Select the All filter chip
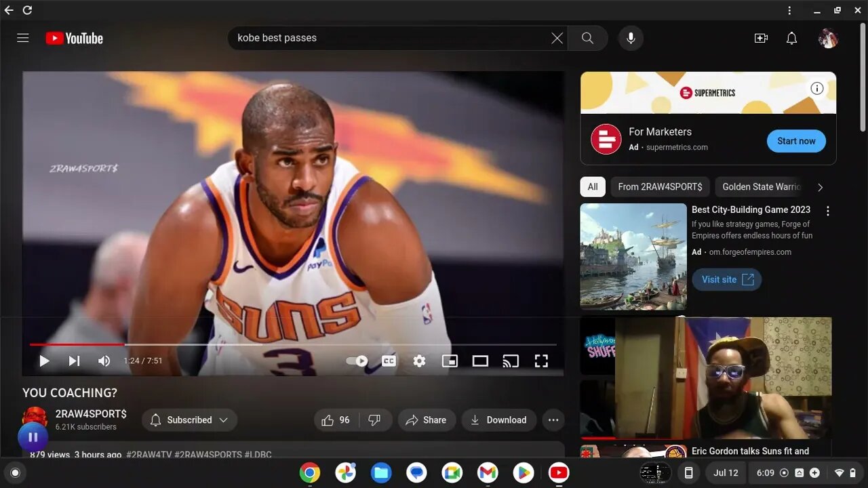The height and width of the screenshot is (488, 868). coord(593,187)
